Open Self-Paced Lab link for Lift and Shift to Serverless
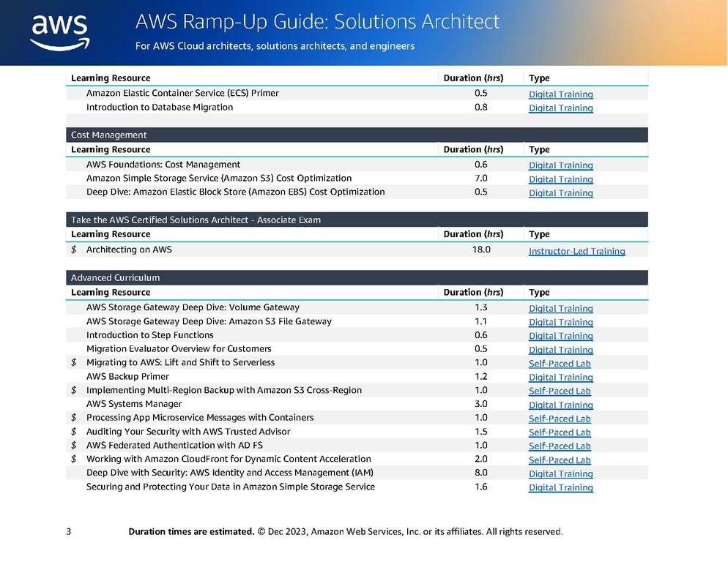Screen dimensions: 728x562 (560, 364)
